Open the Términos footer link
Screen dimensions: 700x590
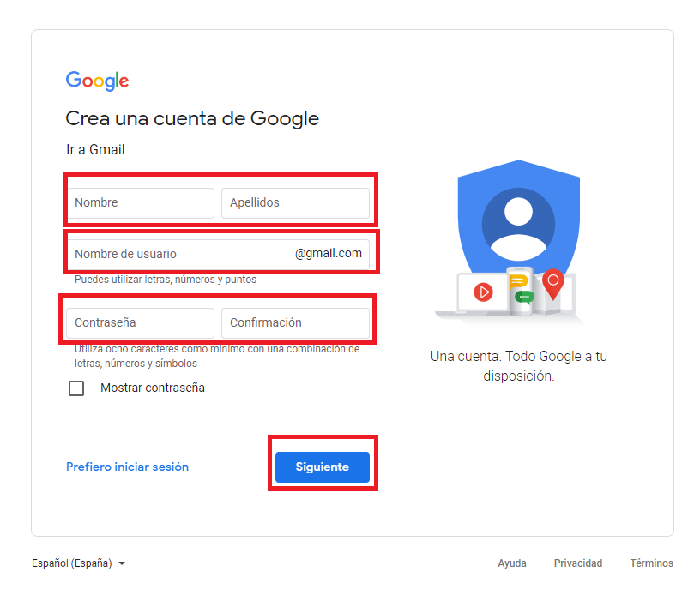click(651, 563)
